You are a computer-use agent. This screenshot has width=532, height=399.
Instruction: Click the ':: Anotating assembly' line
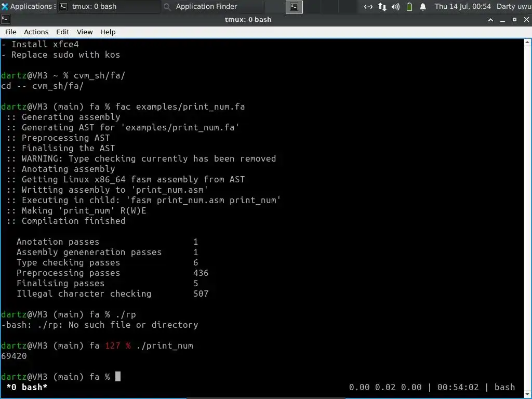point(61,169)
